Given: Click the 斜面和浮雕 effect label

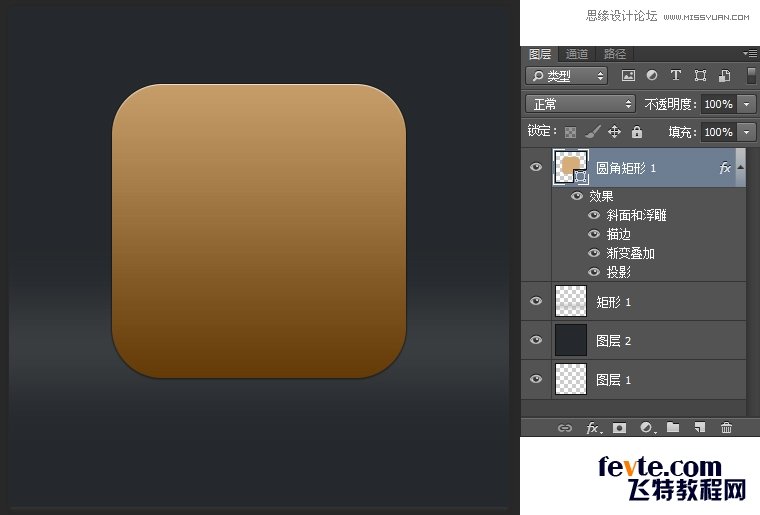Looking at the screenshot, I should [x=636, y=215].
